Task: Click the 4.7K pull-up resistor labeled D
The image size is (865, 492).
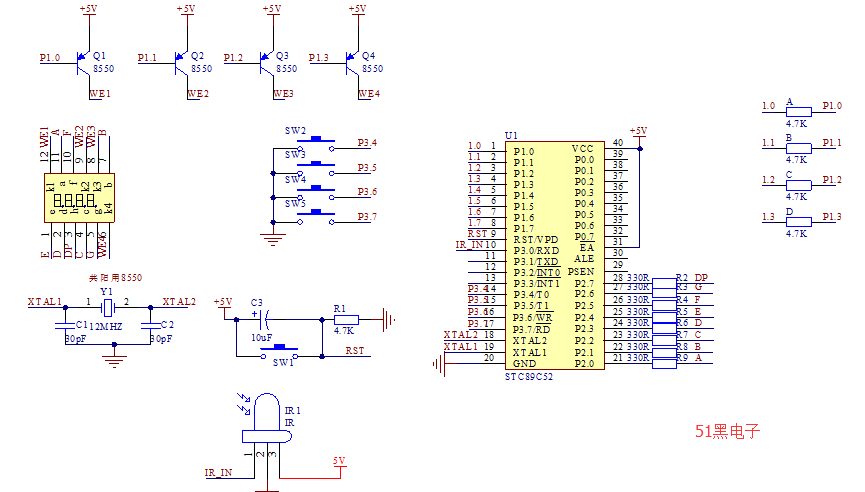Action: (799, 222)
